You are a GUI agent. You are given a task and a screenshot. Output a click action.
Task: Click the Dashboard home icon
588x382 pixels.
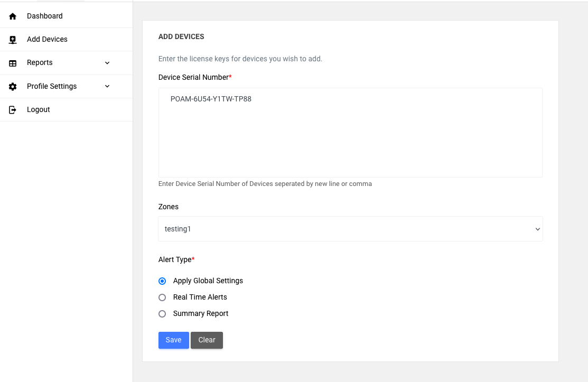tap(13, 16)
